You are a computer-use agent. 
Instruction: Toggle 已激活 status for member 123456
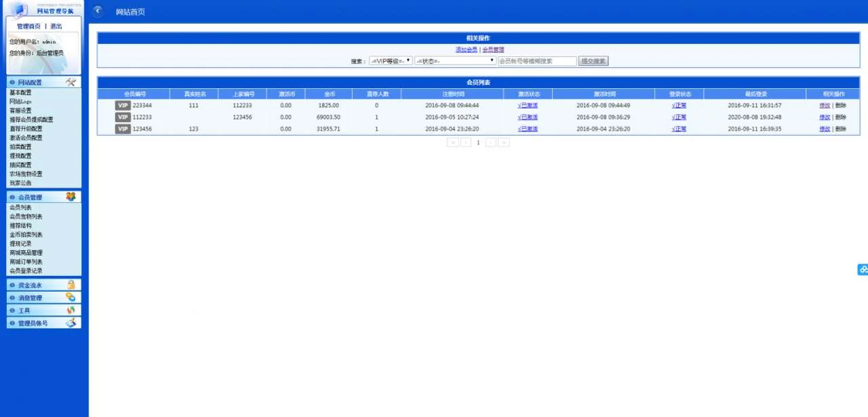pyautogui.click(x=528, y=129)
